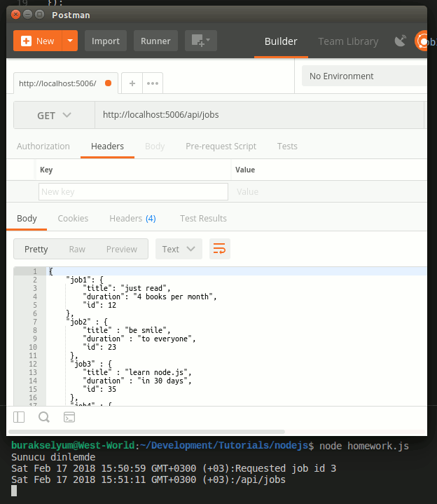Open the Postman console icon
This screenshot has height=504, width=437.
click(x=69, y=417)
